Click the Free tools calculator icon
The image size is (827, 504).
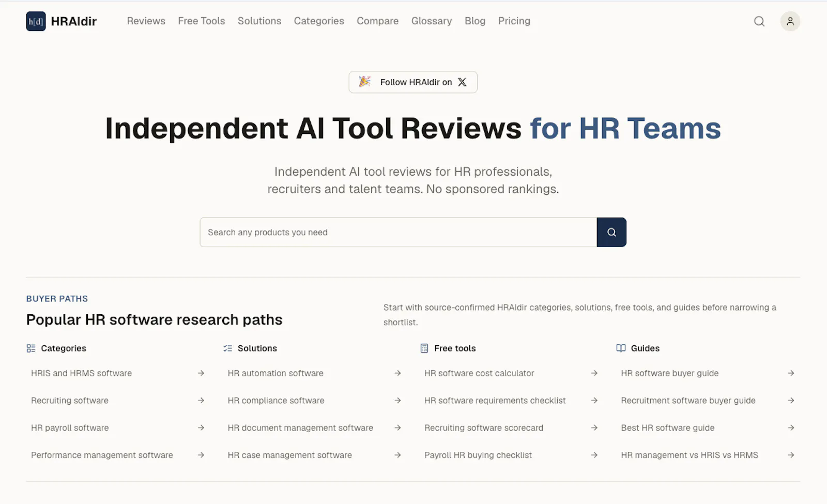point(424,348)
